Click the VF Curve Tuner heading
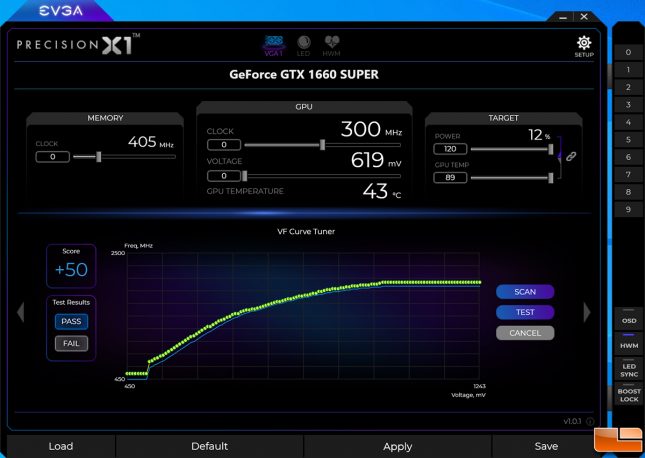 306,231
